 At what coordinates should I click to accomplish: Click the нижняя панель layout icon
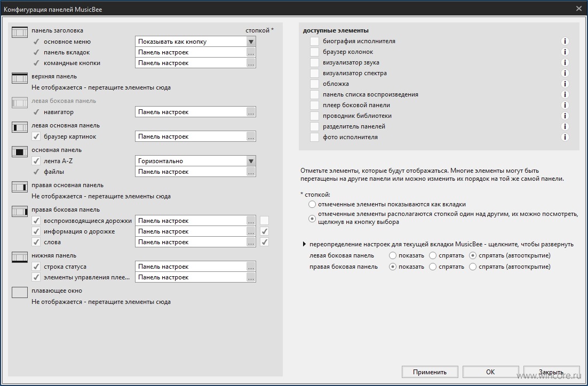click(x=20, y=257)
